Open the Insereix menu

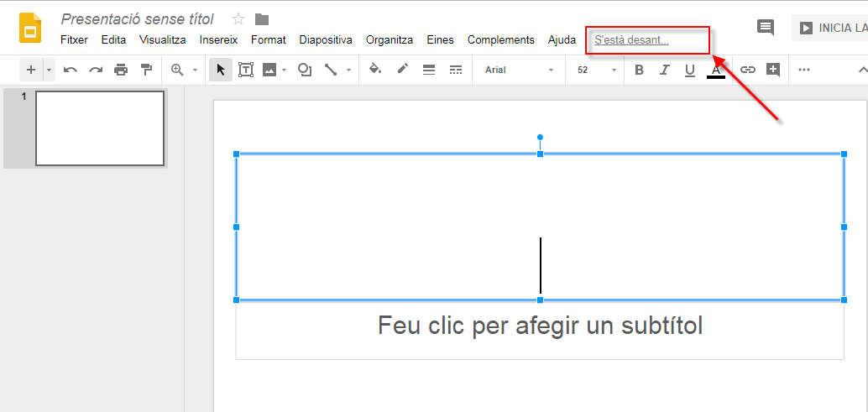pyautogui.click(x=218, y=39)
